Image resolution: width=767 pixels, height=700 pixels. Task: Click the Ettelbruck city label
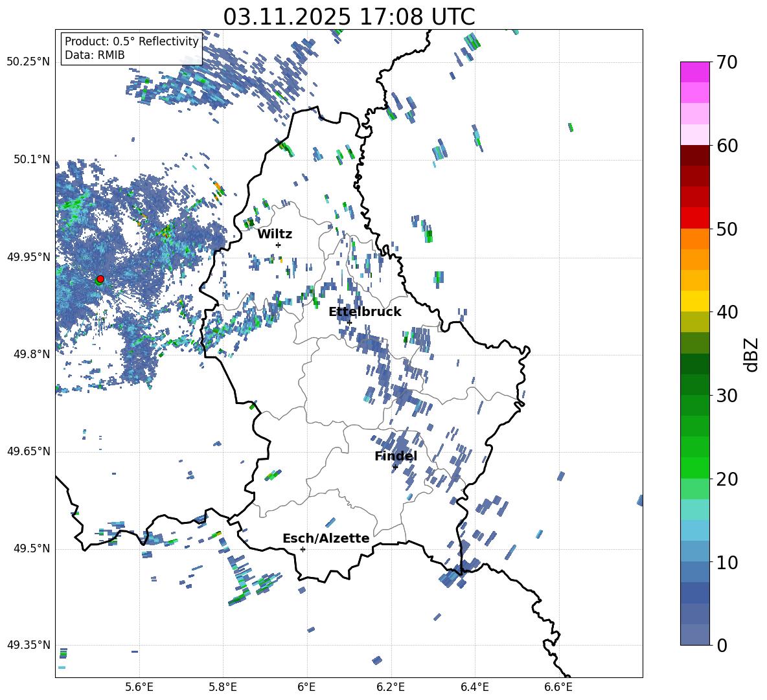(x=365, y=312)
